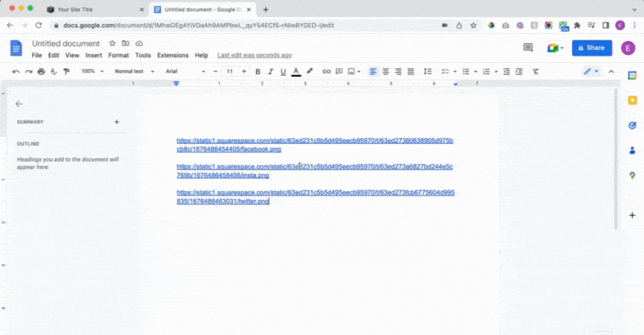Image resolution: width=644 pixels, height=335 pixels.
Task: Switch to the Your Site Title tab
Action: [x=95, y=9]
